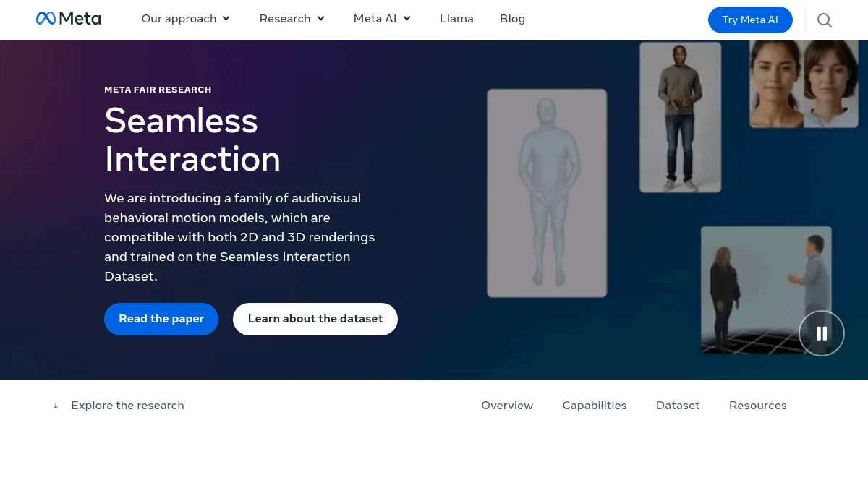868x488 pixels.
Task: Pause the hero background video
Action: pyautogui.click(x=822, y=333)
